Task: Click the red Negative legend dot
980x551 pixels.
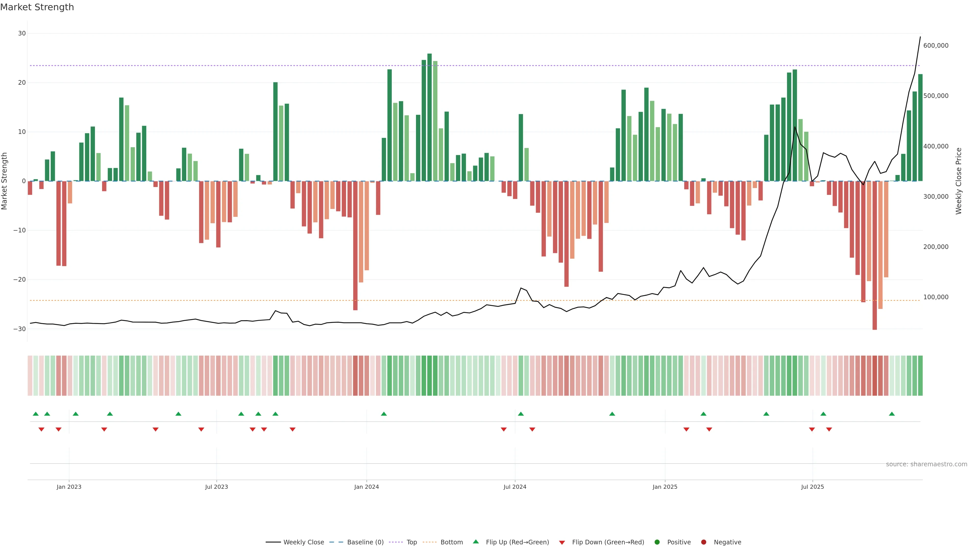Action: coord(703,542)
